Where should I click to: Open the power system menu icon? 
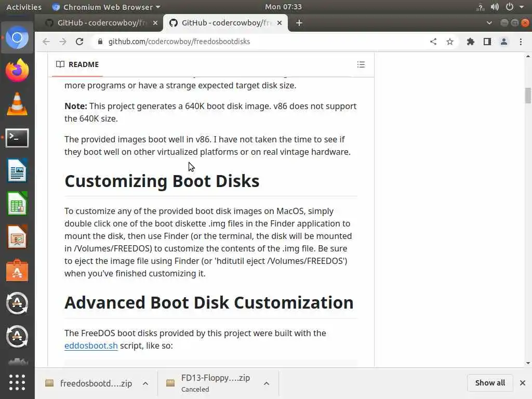[x=509, y=7]
